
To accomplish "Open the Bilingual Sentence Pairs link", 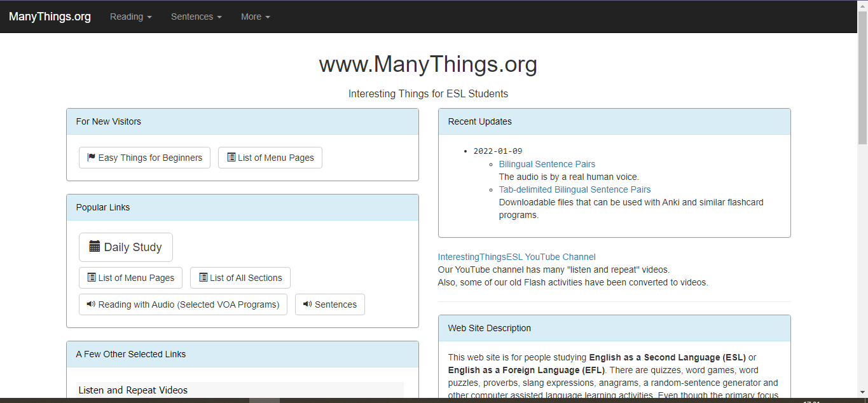I will pyautogui.click(x=547, y=164).
